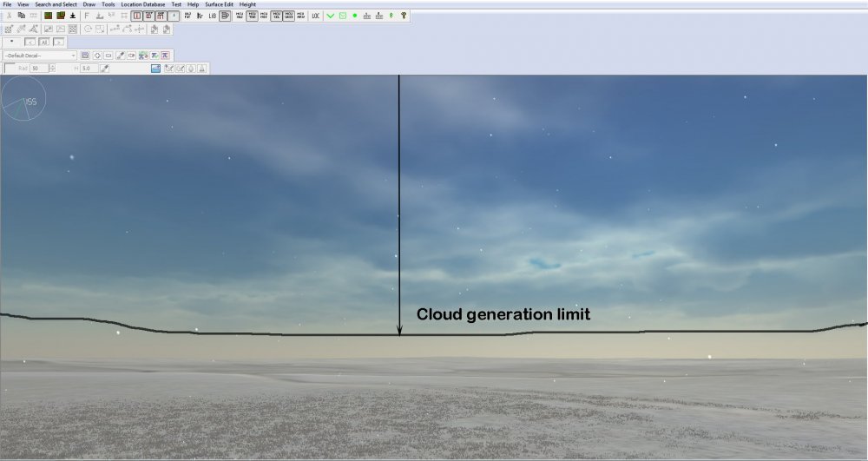Open the Draw menu
This screenshot has width=868, height=461.
pyautogui.click(x=89, y=3)
